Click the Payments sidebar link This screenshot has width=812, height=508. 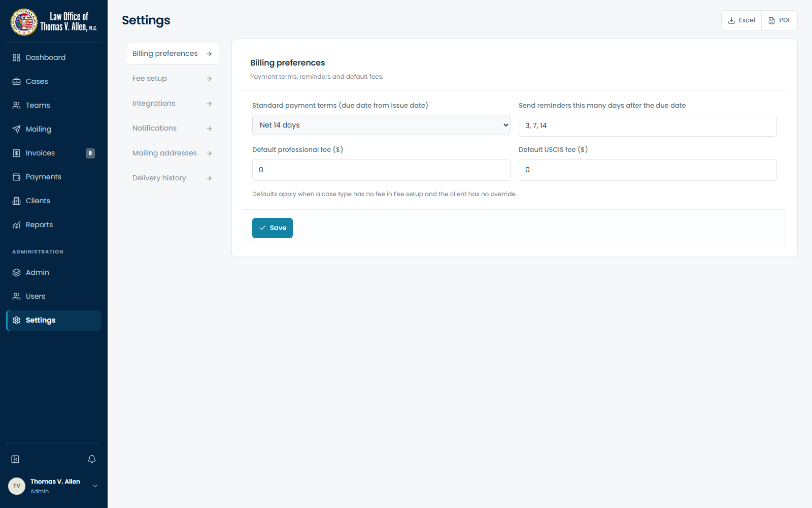[53, 177]
